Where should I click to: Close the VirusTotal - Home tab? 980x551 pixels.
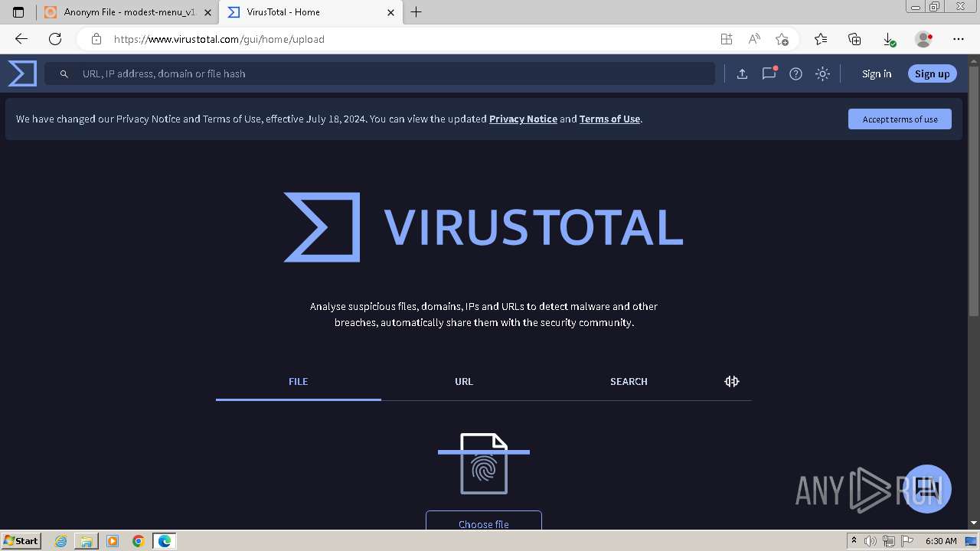coord(391,12)
